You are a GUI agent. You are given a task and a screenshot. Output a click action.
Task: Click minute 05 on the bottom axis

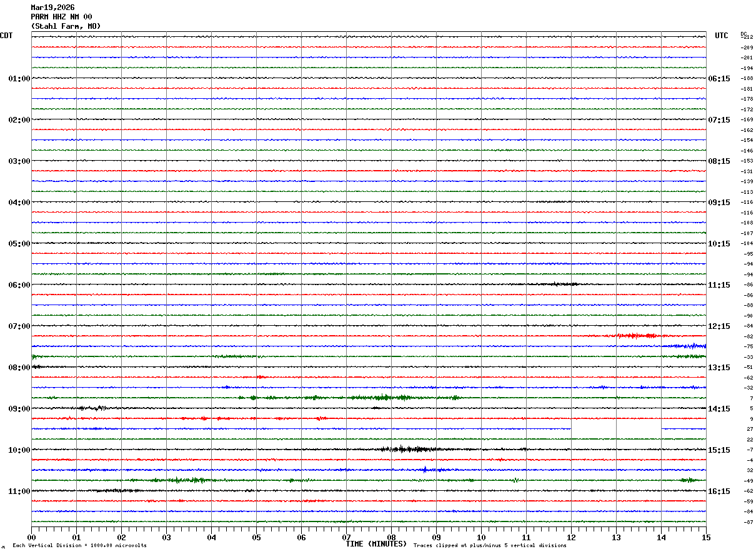[256, 537]
